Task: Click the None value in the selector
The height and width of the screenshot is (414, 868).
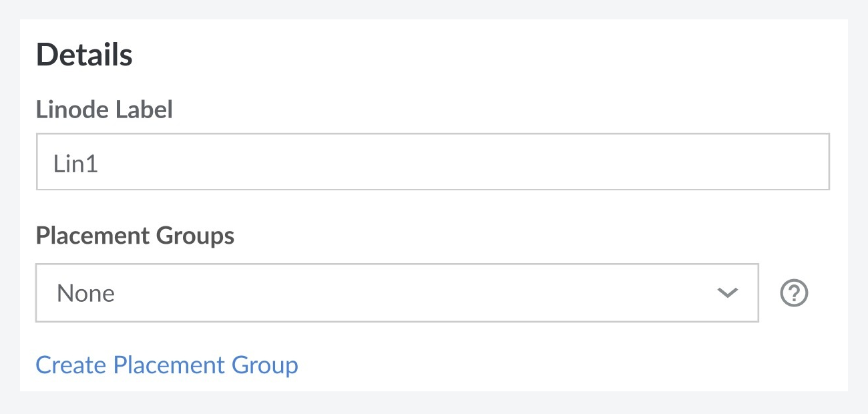Action: [86, 292]
